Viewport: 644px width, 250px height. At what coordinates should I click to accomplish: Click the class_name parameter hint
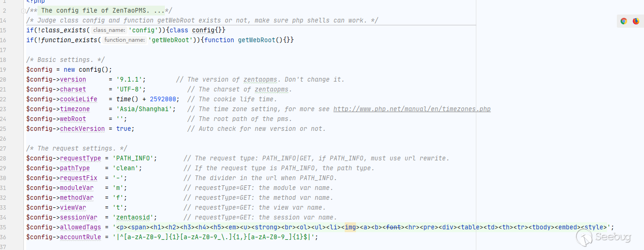click(x=109, y=30)
